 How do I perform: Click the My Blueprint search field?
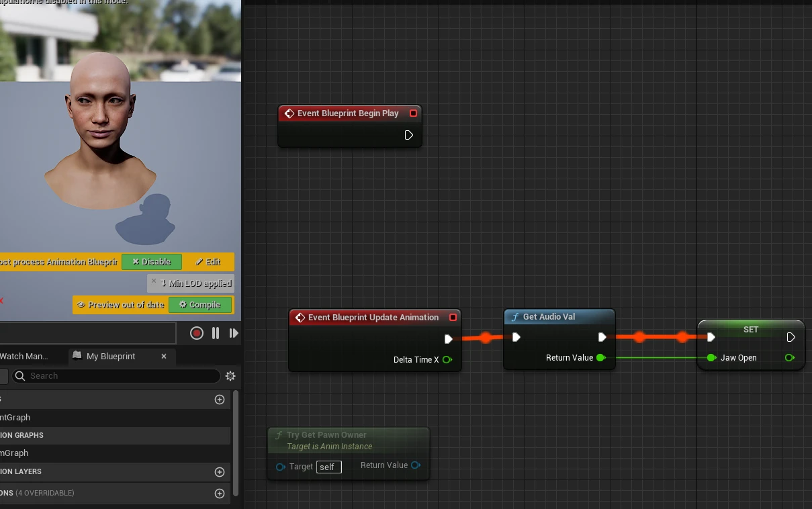(116, 376)
